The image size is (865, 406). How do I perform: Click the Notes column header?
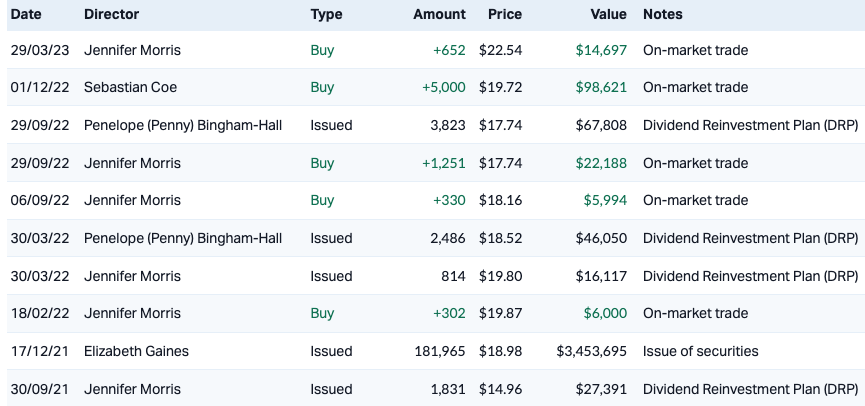click(664, 15)
